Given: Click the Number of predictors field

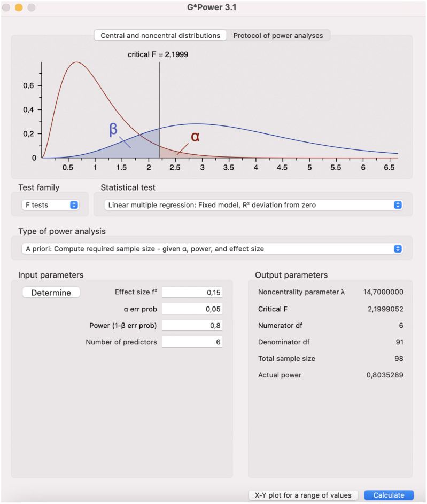Looking at the screenshot, I should [192, 342].
